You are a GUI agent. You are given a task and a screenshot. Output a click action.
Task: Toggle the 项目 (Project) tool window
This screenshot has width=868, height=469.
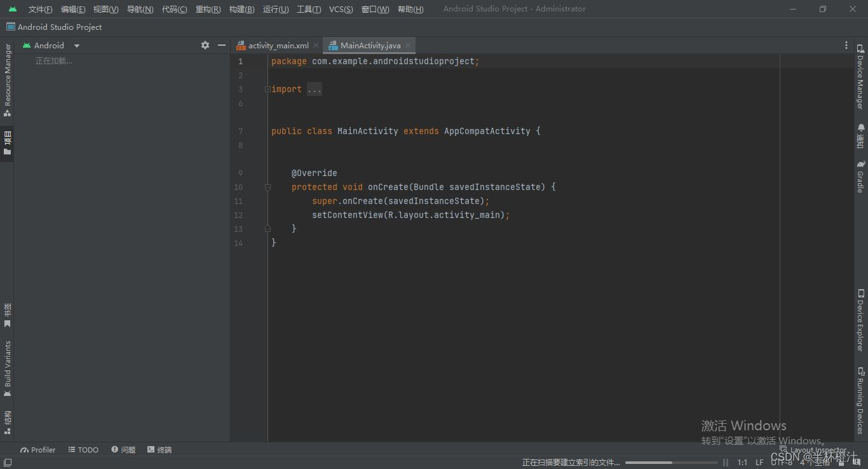[x=7, y=143]
